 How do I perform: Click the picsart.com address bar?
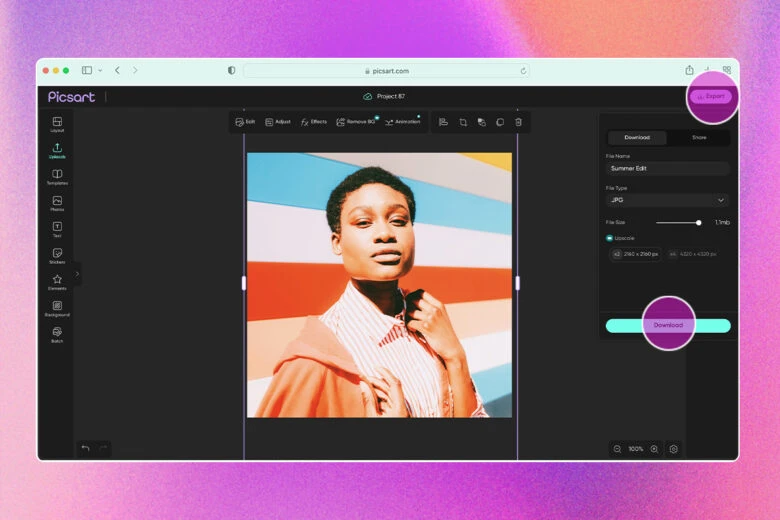(x=387, y=71)
